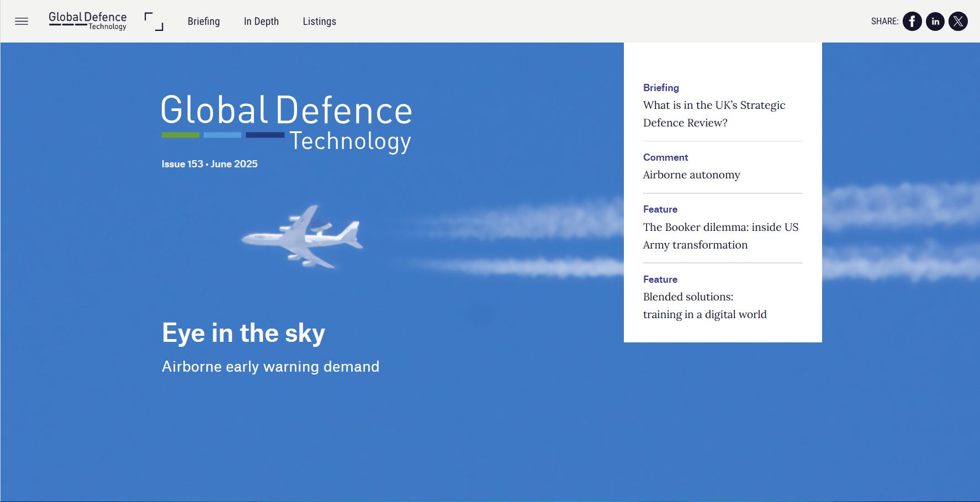Share on LinkedIn

tap(935, 22)
